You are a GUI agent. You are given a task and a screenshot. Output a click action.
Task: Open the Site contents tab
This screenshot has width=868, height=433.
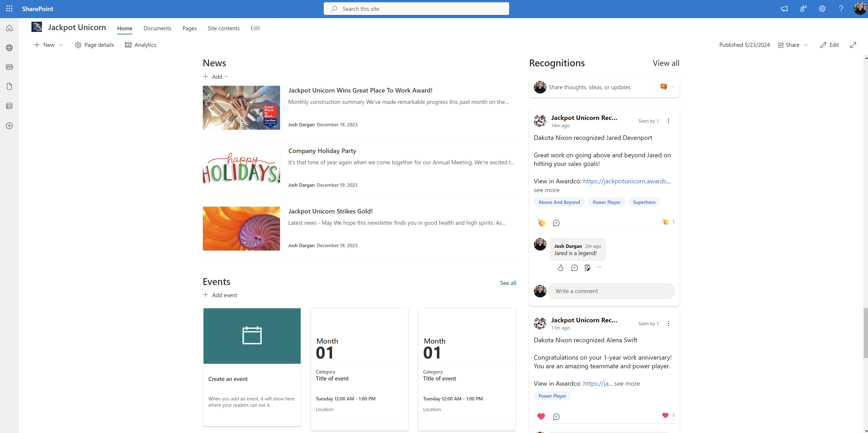tap(223, 28)
